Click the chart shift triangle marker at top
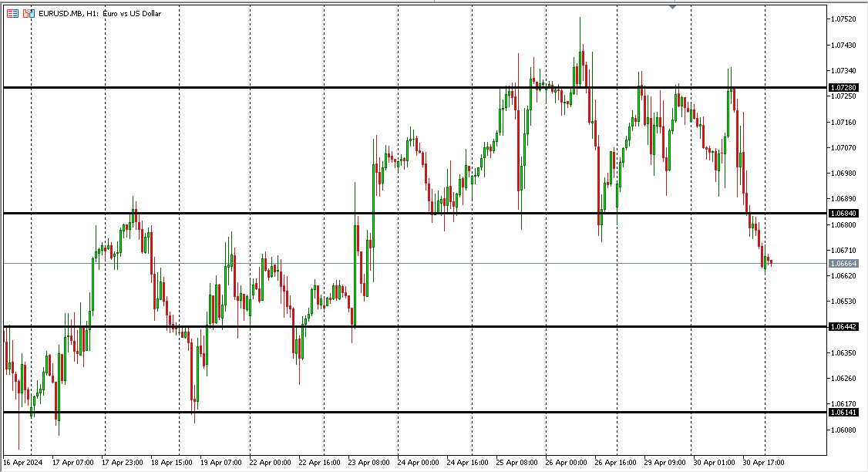The height and width of the screenshot is (472, 868). click(x=672, y=7)
